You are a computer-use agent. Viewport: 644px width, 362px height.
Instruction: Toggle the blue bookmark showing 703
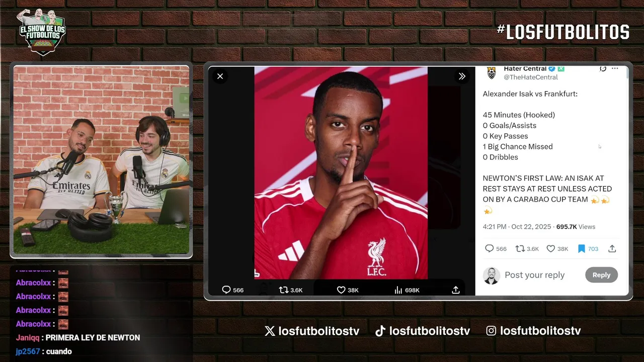[x=582, y=248]
